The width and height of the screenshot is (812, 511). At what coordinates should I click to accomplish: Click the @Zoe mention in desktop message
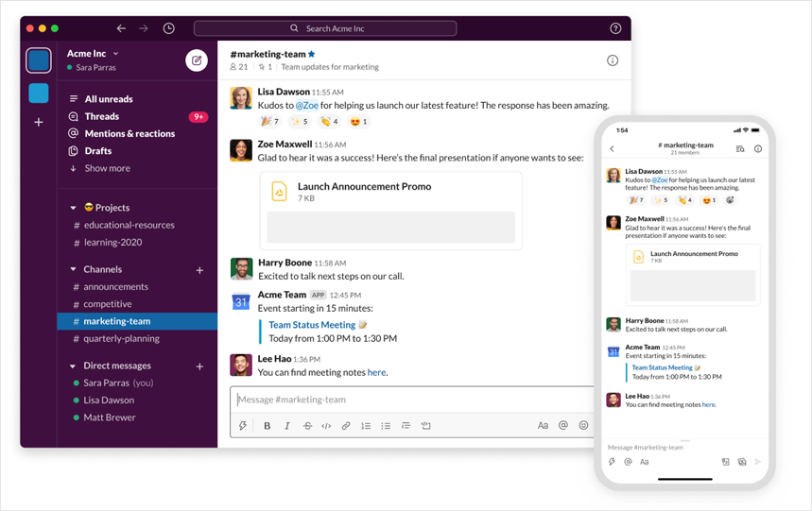307,105
